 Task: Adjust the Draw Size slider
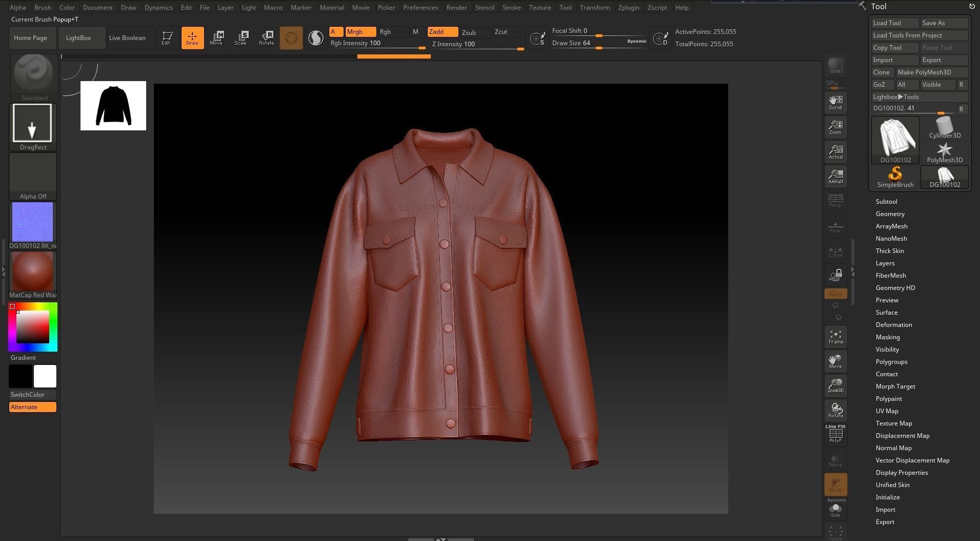point(599,44)
